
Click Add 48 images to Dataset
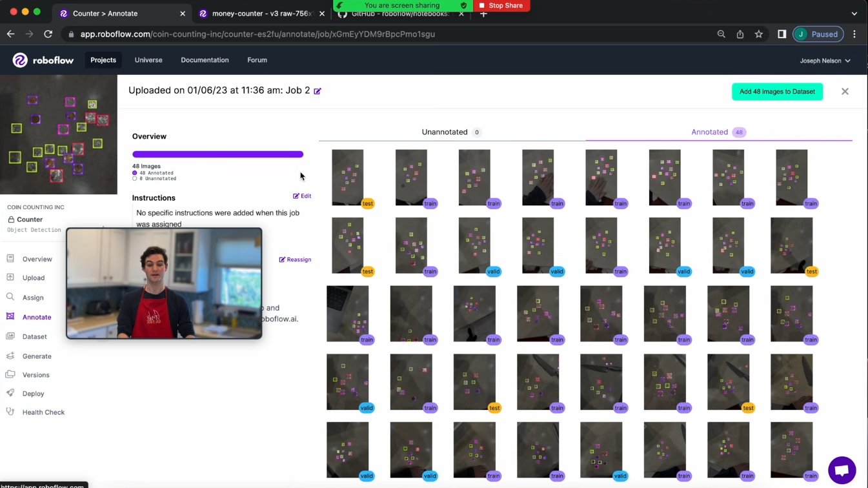coord(777,92)
